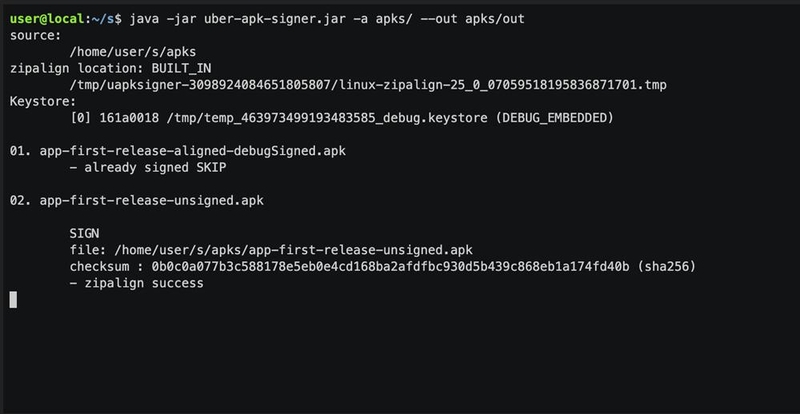
Task: Click the debug.keystore path line
Action: point(341,118)
